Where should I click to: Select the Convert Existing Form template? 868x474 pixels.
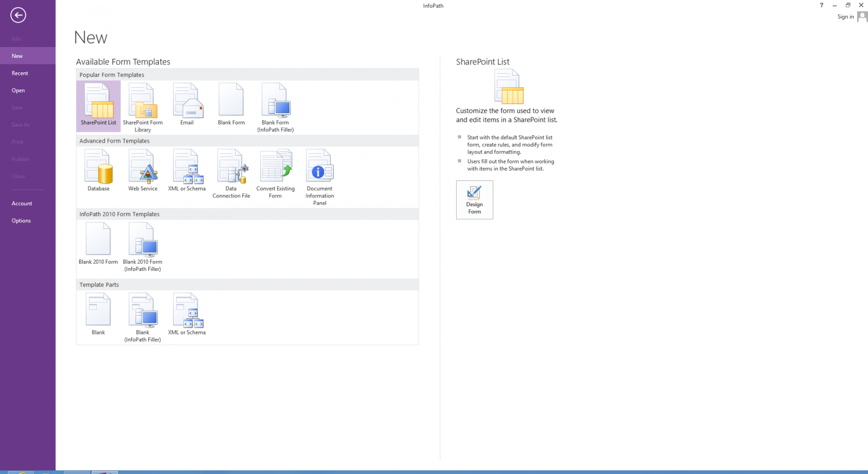point(275,174)
